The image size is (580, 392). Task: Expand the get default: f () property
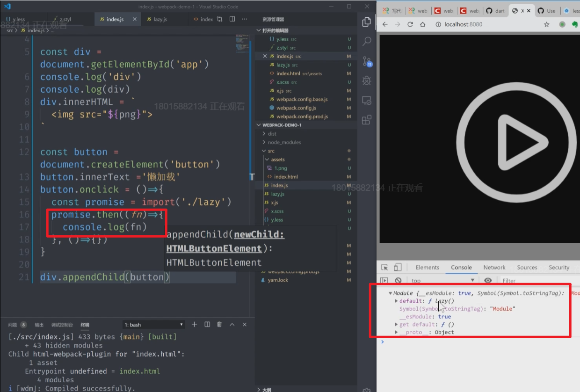pyautogui.click(x=397, y=325)
